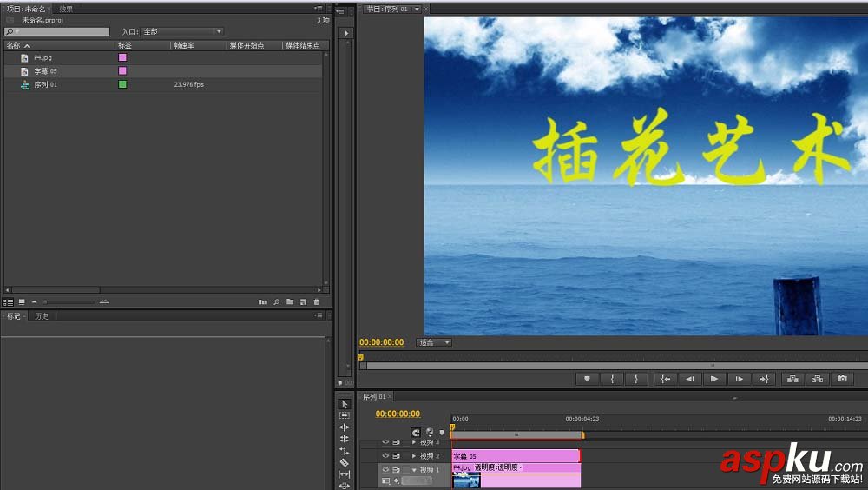Expand the 视频 2 track
868x490 pixels.
tap(413, 455)
